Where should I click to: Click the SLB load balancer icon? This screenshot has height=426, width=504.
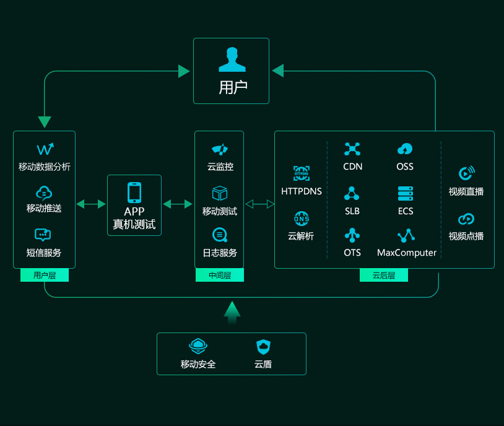[352, 193]
